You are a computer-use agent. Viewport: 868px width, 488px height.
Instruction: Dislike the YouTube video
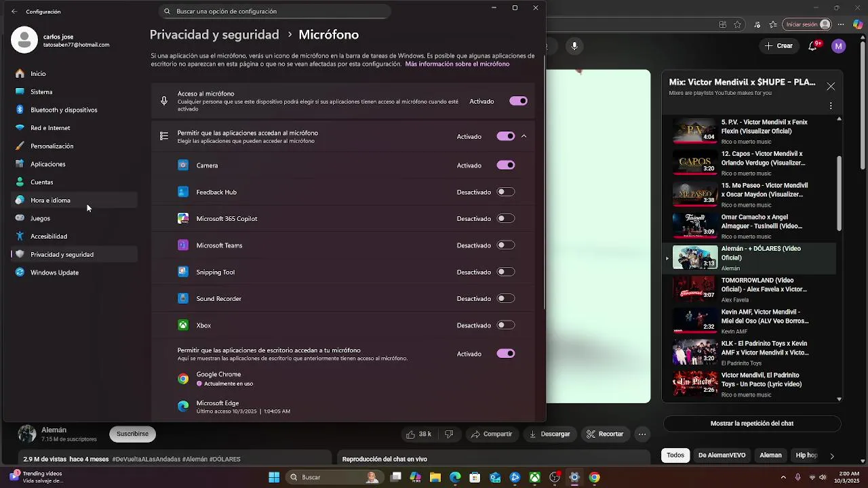point(448,434)
